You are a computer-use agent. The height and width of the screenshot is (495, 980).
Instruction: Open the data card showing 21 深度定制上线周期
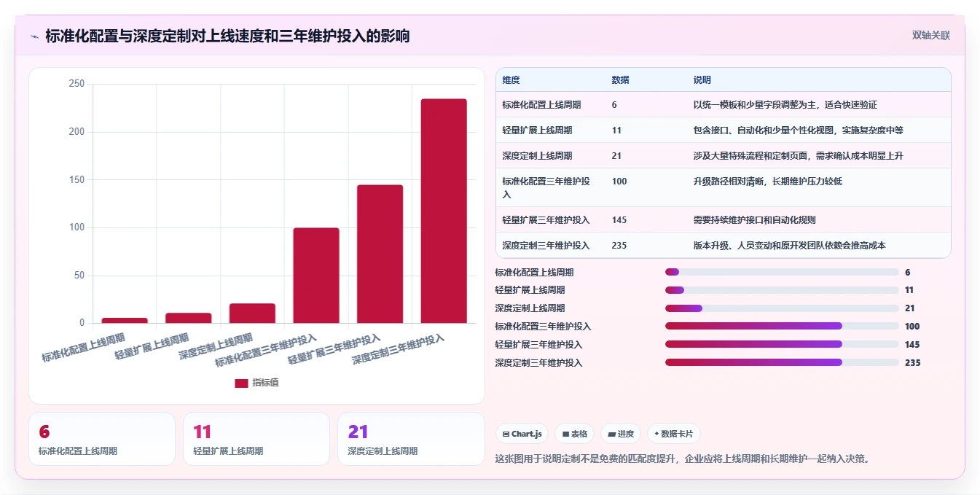point(411,439)
